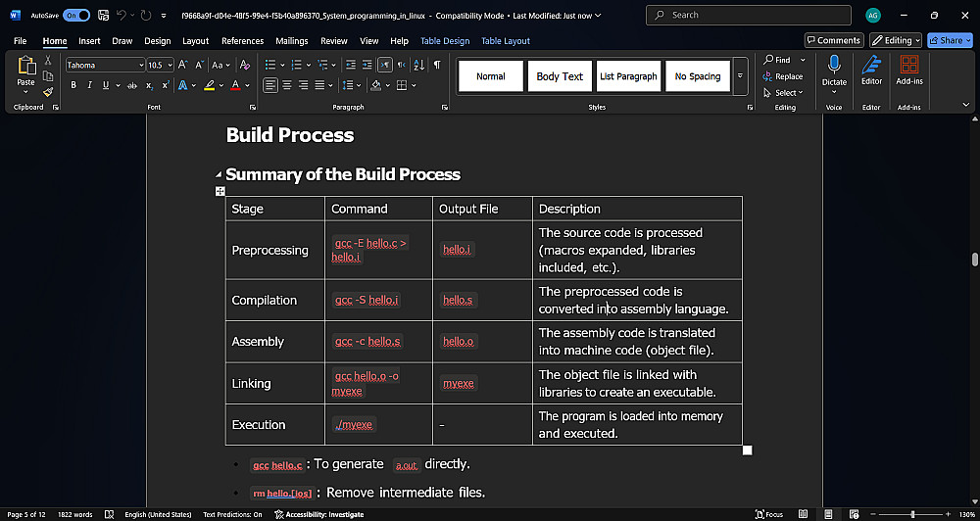This screenshot has height=521, width=980.
Task: Click the Share button
Action: coord(951,40)
